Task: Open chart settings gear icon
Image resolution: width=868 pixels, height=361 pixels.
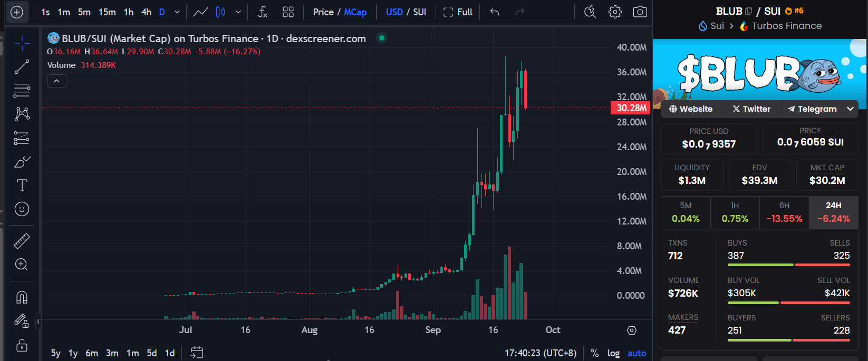Action: coord(615,12)
